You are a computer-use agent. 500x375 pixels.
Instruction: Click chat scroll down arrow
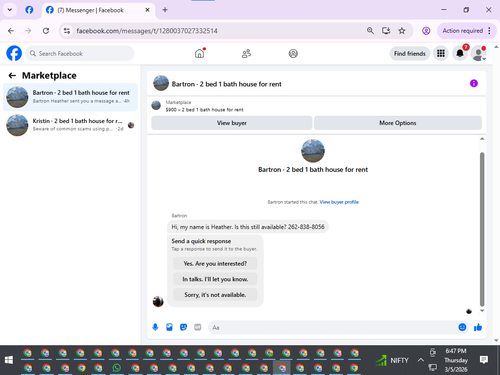point(482,310)
